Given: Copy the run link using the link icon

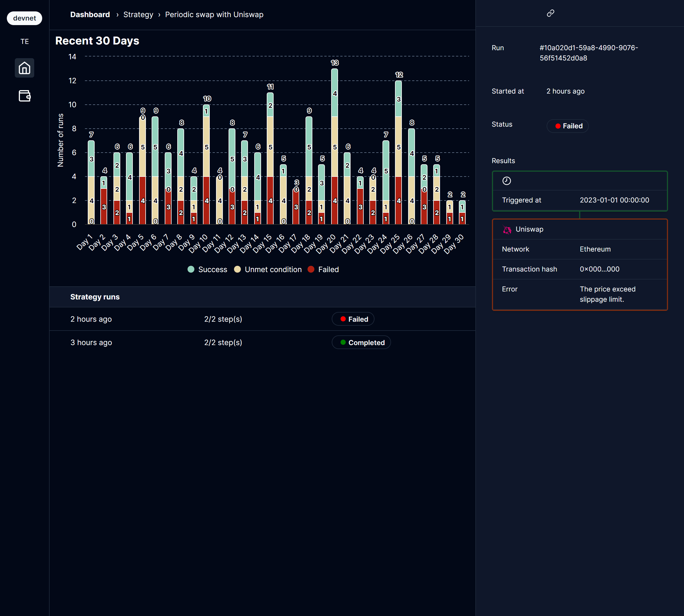Looking at the screenshot, I should (550, 13).
